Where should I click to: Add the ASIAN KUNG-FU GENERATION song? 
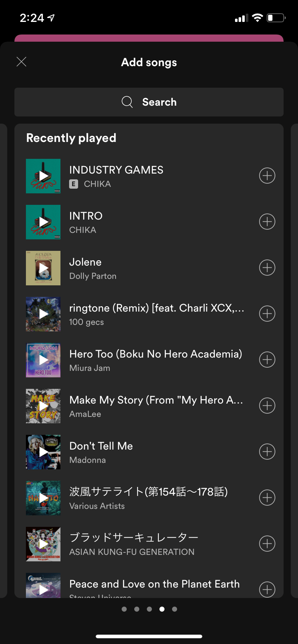tap(267, 544)
